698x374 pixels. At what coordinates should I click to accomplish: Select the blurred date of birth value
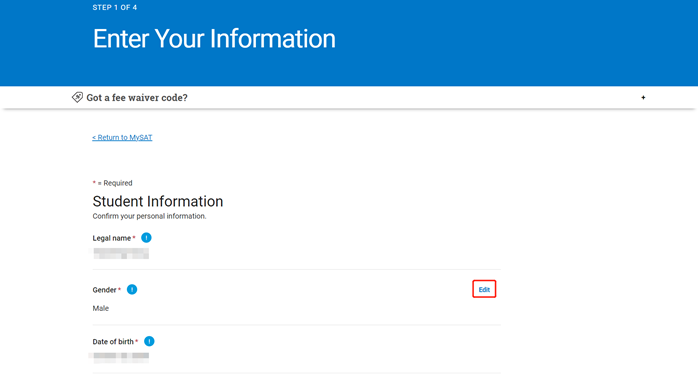pyautogui.click(x=119, y=356)
